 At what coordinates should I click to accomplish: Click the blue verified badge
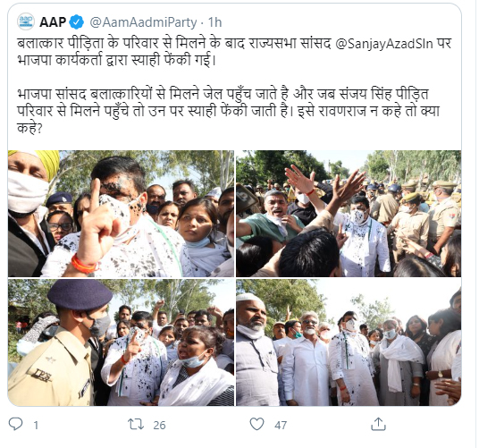76,22
